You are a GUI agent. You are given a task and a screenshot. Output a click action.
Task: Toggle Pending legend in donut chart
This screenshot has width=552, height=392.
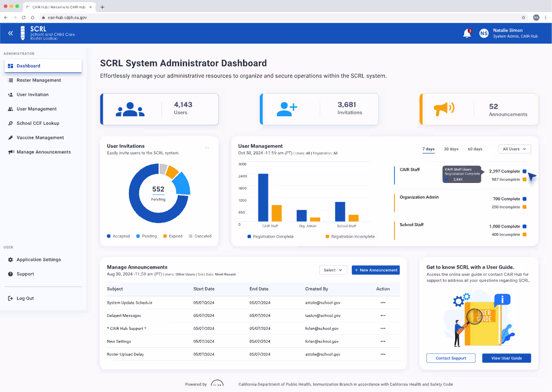pyautogui.click(x=147, y=236)
